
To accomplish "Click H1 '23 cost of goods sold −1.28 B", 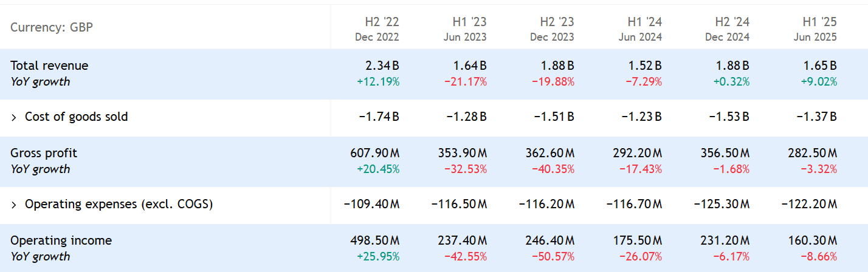I will click(x=466, y=117).
